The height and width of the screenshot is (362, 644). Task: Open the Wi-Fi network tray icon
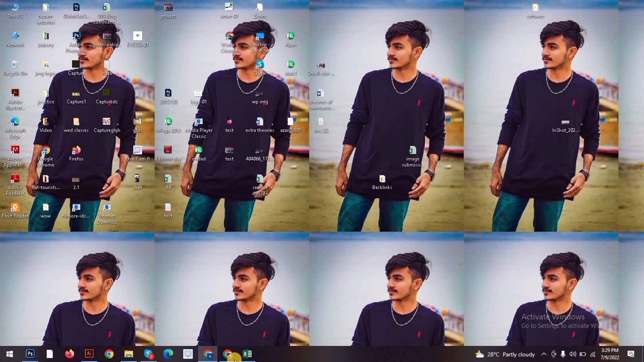click(x=593, y=354)
